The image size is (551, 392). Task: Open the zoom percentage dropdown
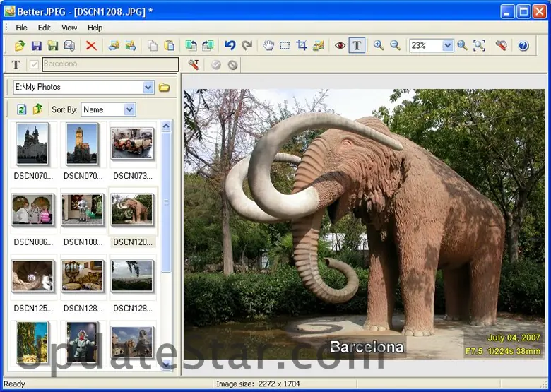click(x=447, y=45)
